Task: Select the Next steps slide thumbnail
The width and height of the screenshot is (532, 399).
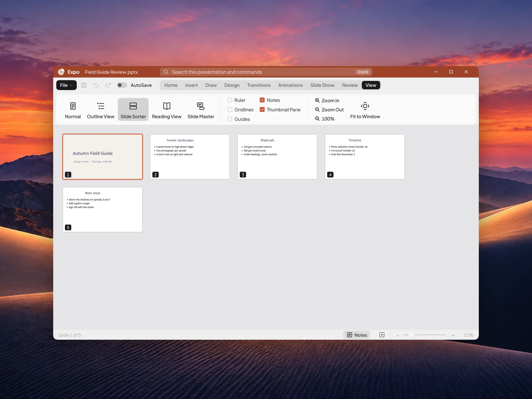Action: click(x=102, y=210)
